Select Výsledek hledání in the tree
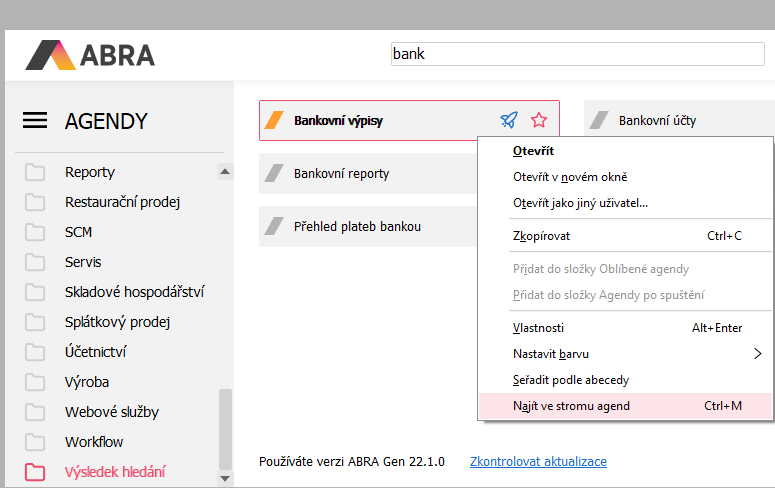The width and height of the screenshot is (775, 488). tap(115, 472)
